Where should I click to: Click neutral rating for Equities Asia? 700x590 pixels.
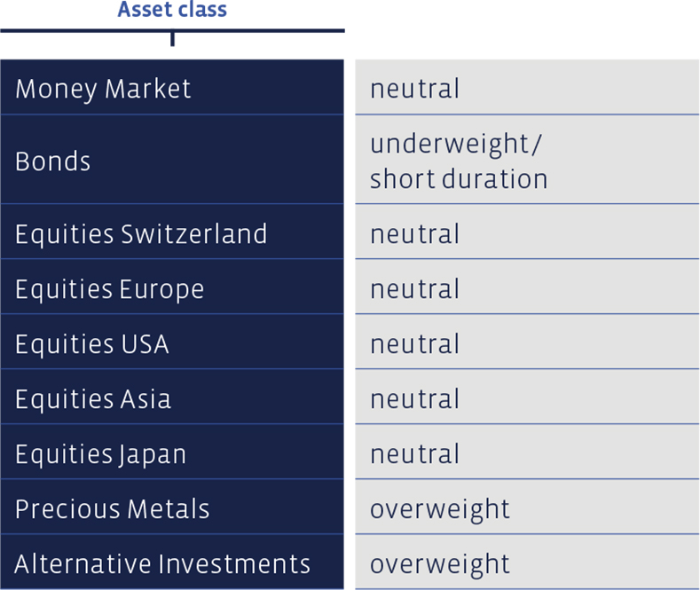(414, 399)
